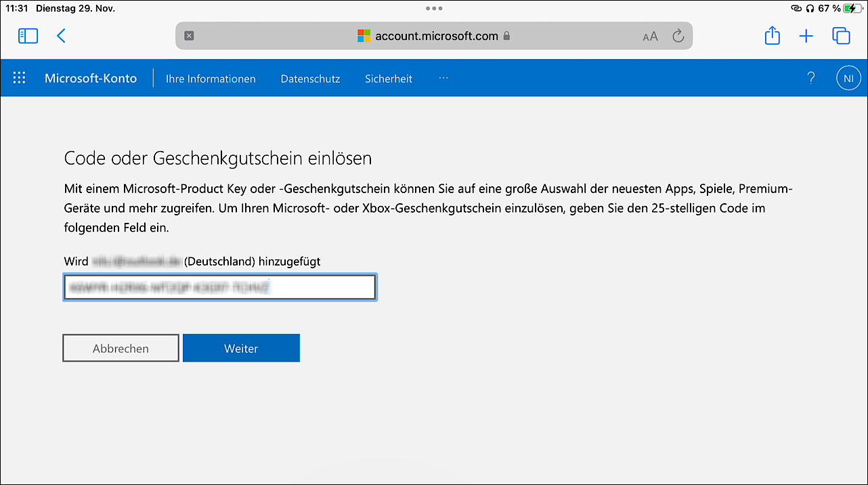Reload the current page
868x485 pixels.
click(678, 36)
